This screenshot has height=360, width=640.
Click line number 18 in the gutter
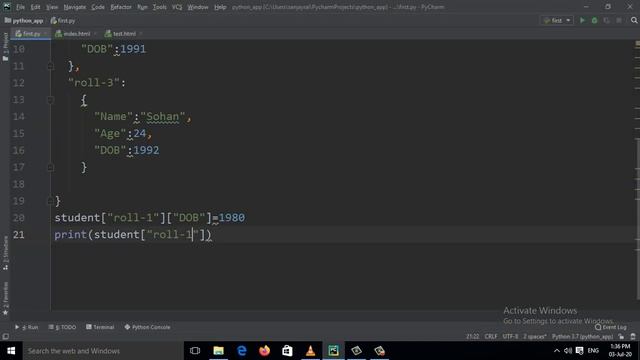[x=18, y=184]
